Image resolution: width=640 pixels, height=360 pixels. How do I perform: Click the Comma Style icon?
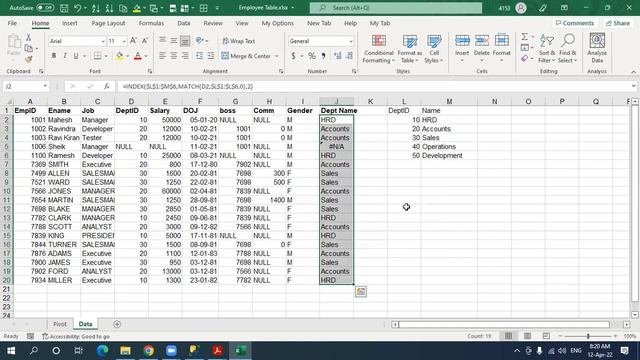pyautogui.click(x=323, y=56)
